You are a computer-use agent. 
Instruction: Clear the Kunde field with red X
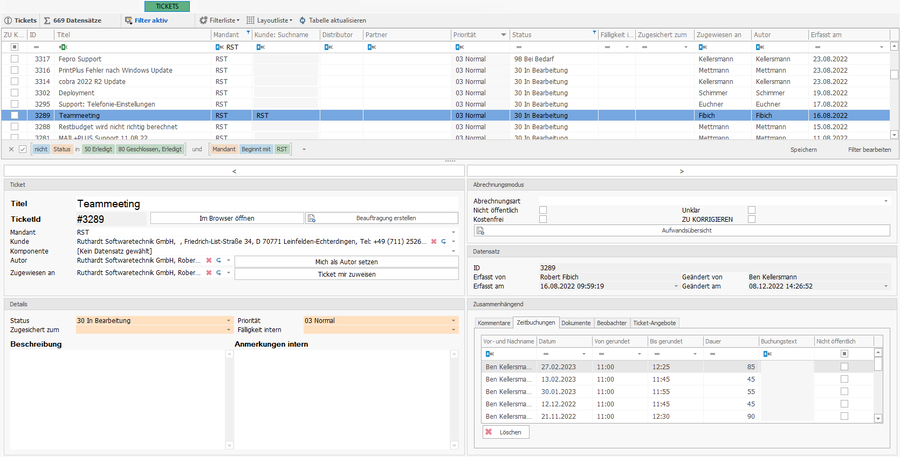(434, 242)
